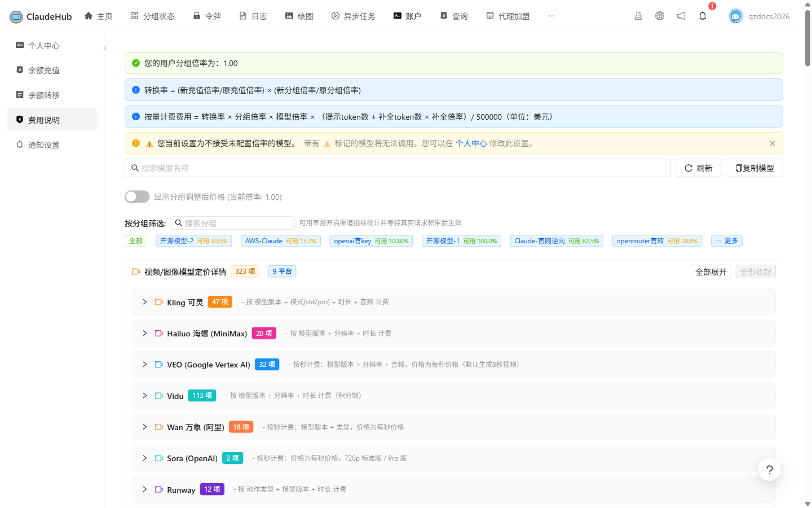Open 绘图 in top navigation

point(299,16)
